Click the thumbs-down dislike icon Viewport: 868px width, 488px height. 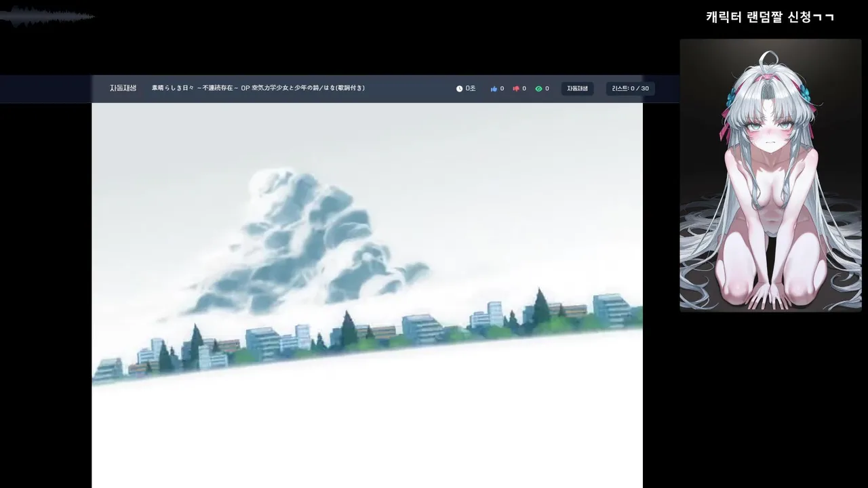(x=516, y=89)
